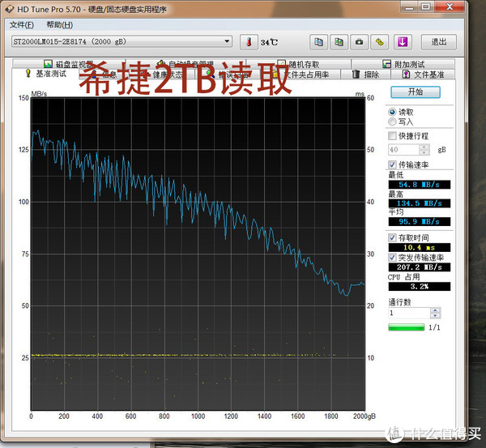
Task: Switch to the 磁盘监视器 tab
Action: coord(69,64)
